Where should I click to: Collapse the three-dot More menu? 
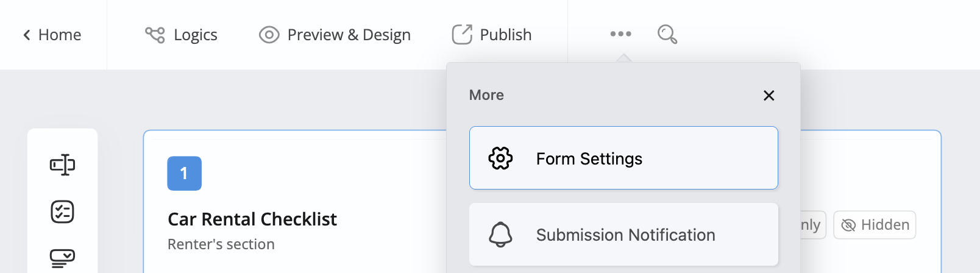[620, 34]
